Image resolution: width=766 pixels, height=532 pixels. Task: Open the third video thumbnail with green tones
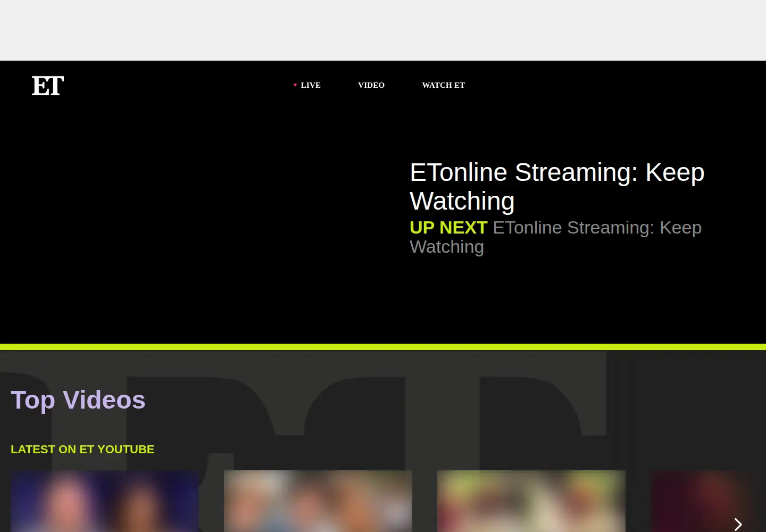531,501
